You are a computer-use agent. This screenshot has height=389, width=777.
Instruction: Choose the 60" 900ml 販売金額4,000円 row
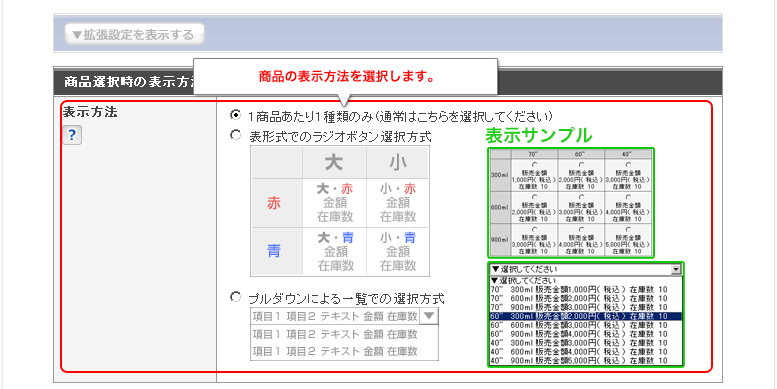586,334
